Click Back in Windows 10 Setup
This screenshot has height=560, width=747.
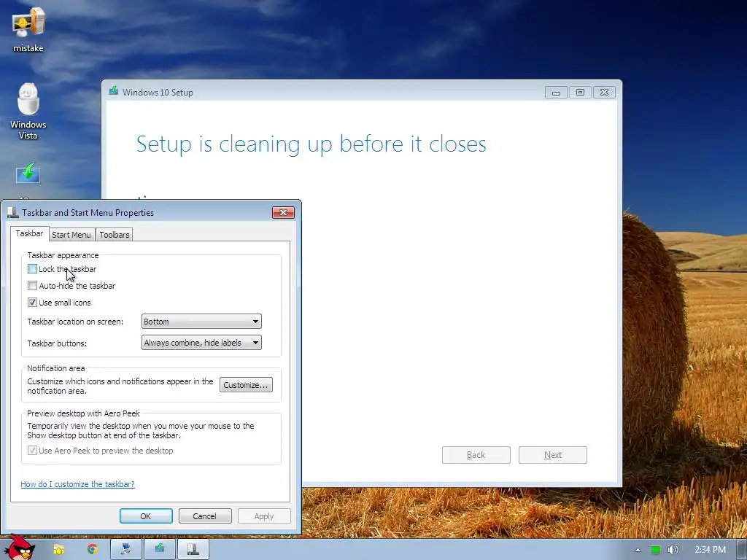coord(476,455)
